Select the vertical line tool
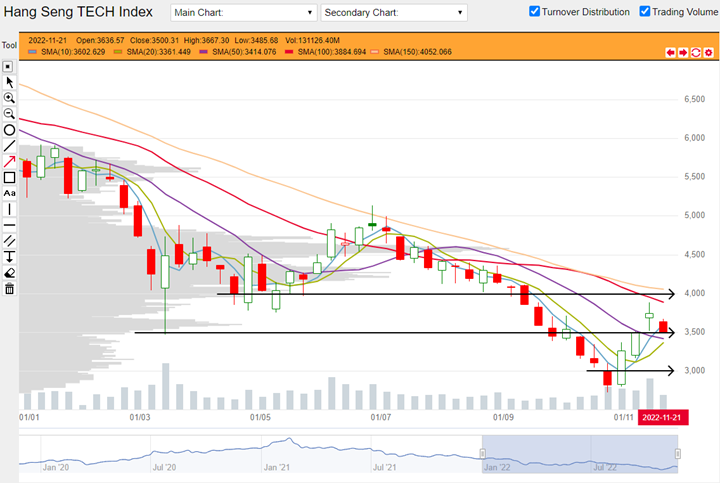Screen dimensions: 720x483 coord(9,209)
